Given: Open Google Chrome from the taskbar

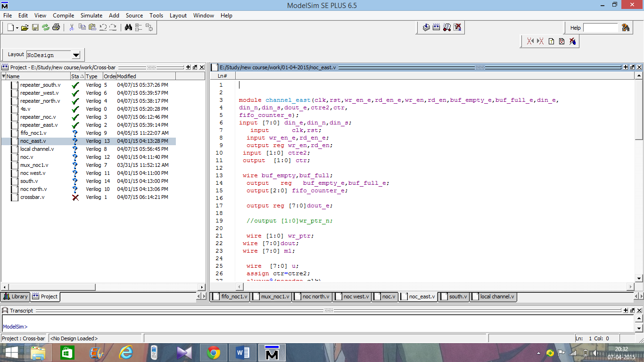Looking at the screenshot, I should [x=213, y=353].
